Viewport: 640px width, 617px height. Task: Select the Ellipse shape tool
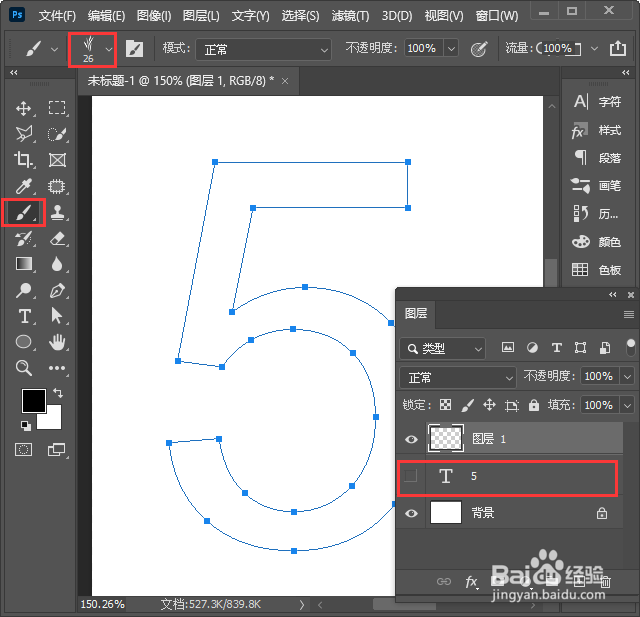click(x=23, y=342)
